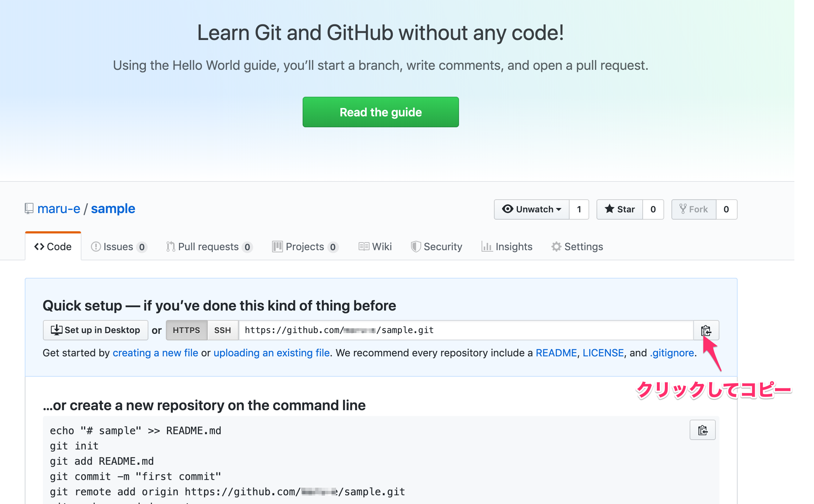Viewport: 814px width, 504px height.
Task: Copy command line snippet with clipboard icon
Action: (702, 430)
